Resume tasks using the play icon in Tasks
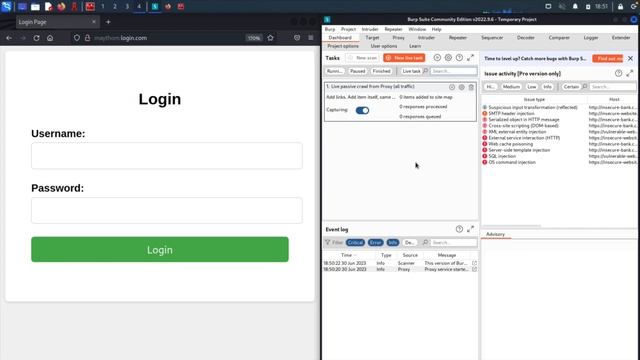This screenshot has width=640, height=360. point(437,58)
